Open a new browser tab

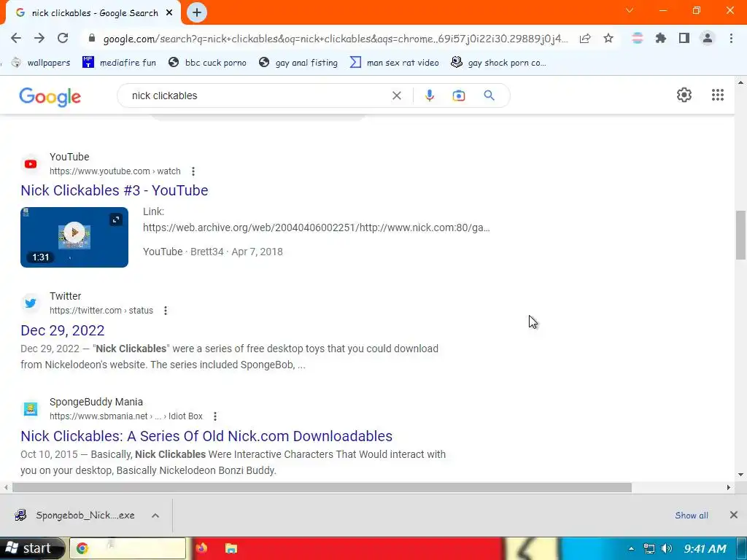click(x=197, y=12)
